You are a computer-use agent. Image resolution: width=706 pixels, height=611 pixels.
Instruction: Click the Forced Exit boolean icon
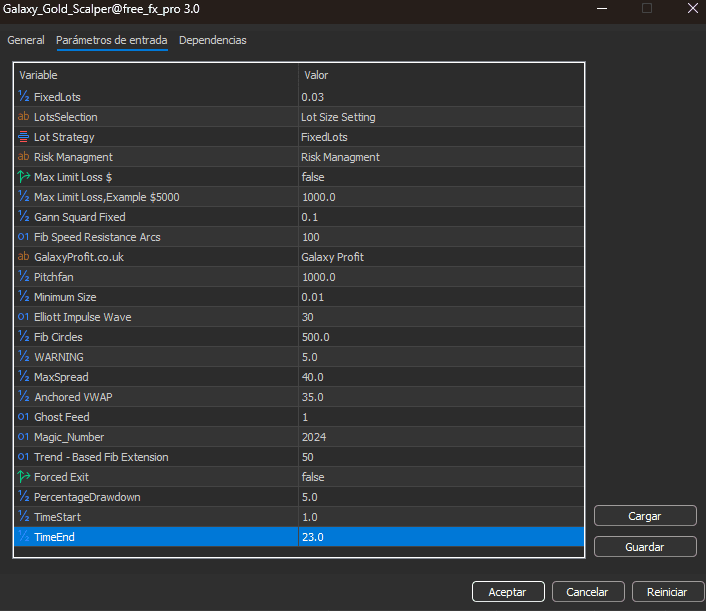pos(24,477)
